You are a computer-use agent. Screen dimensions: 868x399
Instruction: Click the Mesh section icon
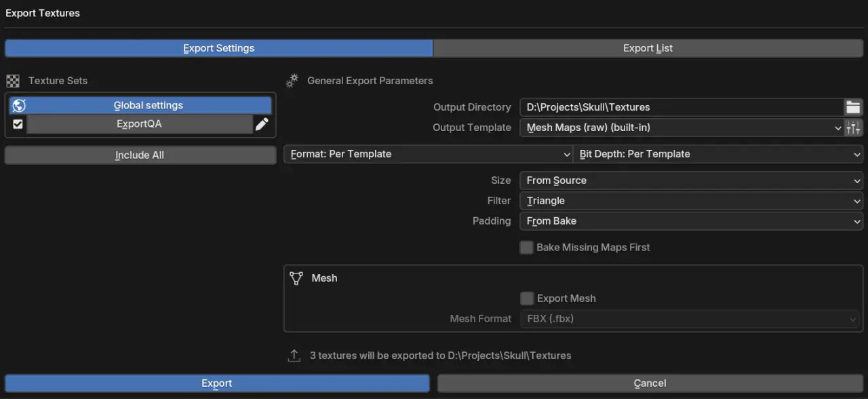296,278
